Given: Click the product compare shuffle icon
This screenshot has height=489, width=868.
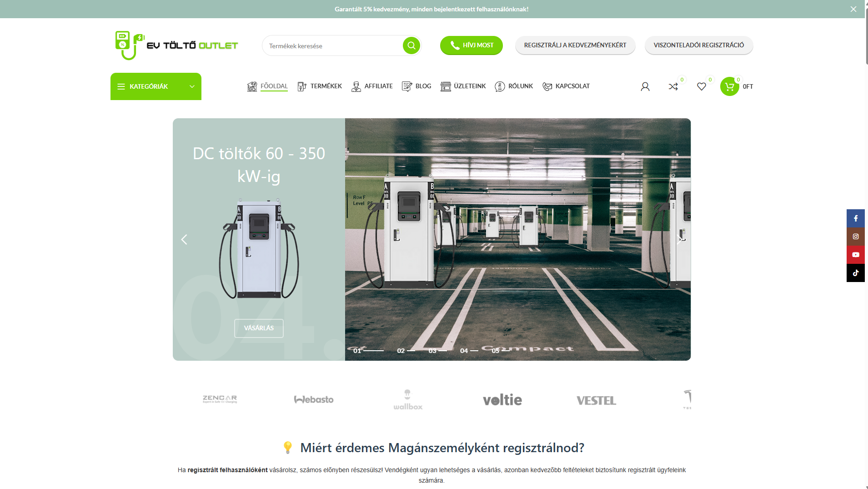Looking at the screenshot, I should click(673, 86).
